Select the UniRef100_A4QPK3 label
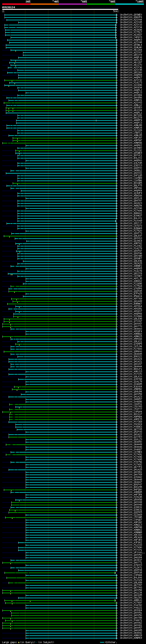Viewport: 146px width, 644px height. 131,40
